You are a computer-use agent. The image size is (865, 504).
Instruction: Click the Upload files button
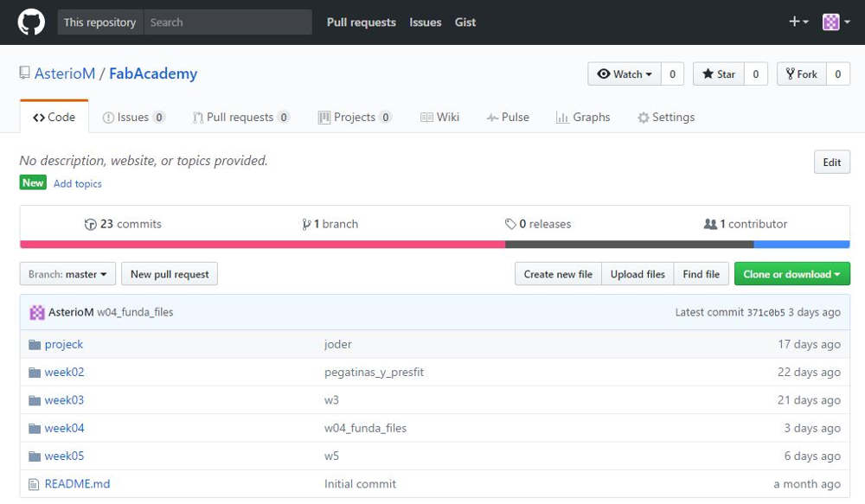[x=638, y=274]
